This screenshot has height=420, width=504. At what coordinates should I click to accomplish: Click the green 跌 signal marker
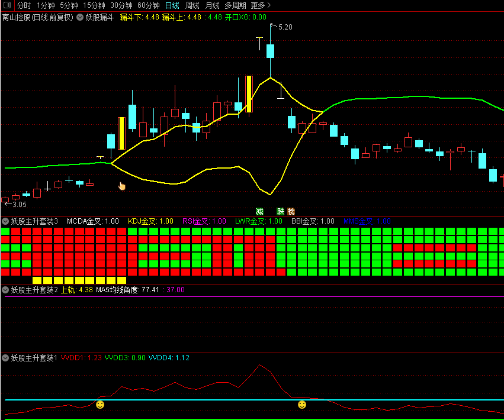tap(281, 211)
